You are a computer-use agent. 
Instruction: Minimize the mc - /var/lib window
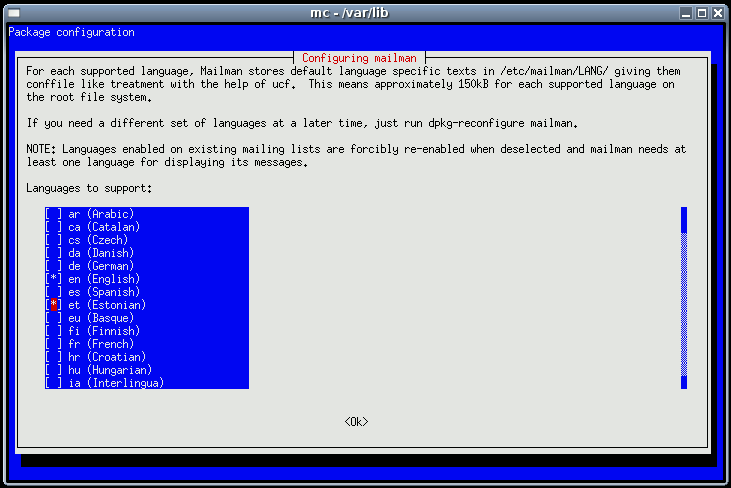coord(686,13)
